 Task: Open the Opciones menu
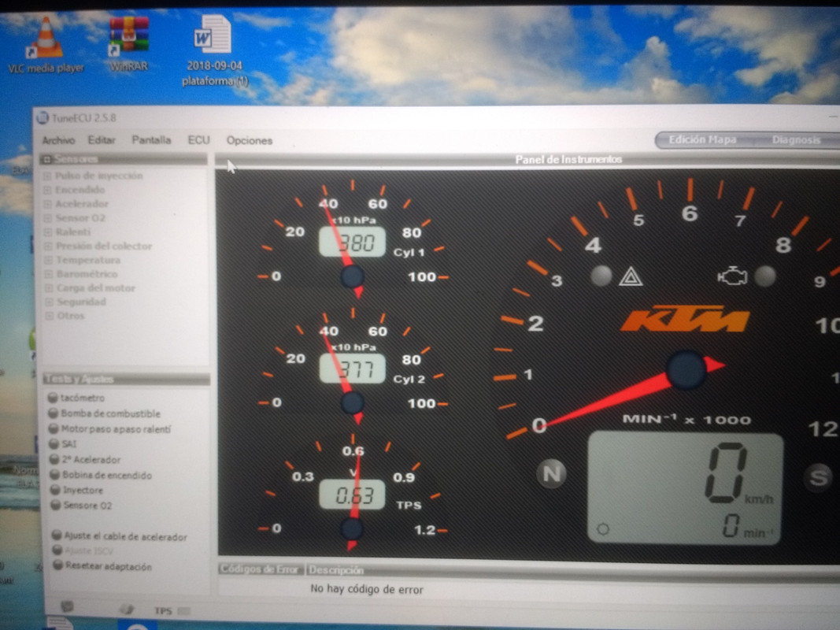249,140
